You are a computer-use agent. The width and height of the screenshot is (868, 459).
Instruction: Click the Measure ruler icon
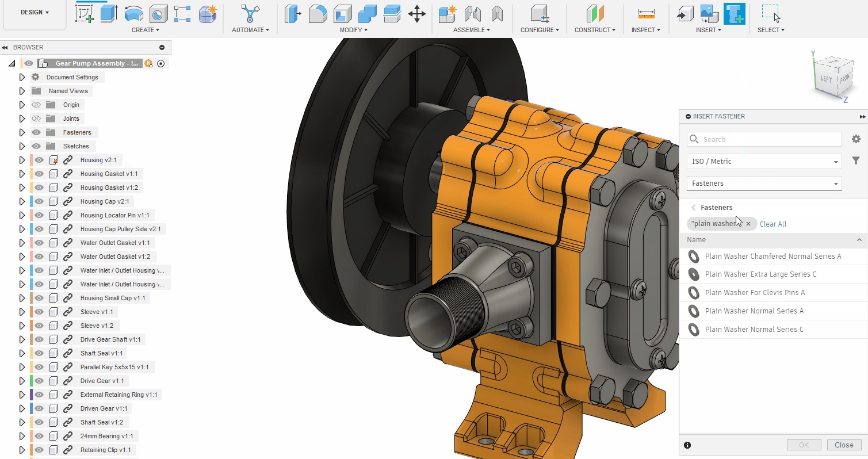point(646,13)
